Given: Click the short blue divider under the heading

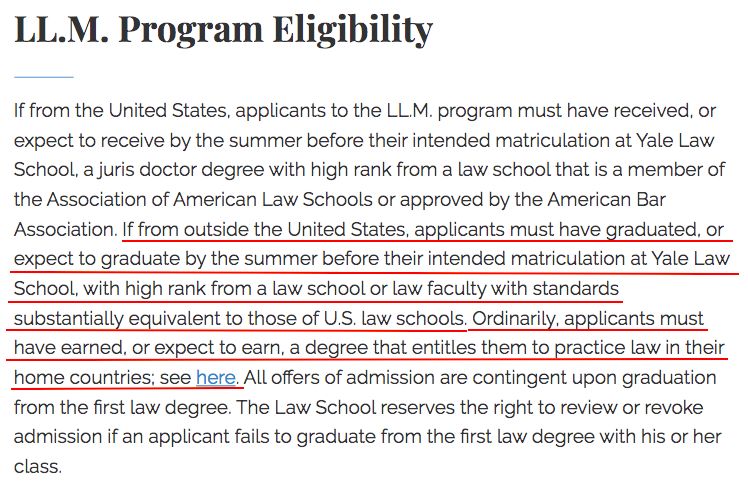Looking at the screenshot, I should (x=43, y=76).
